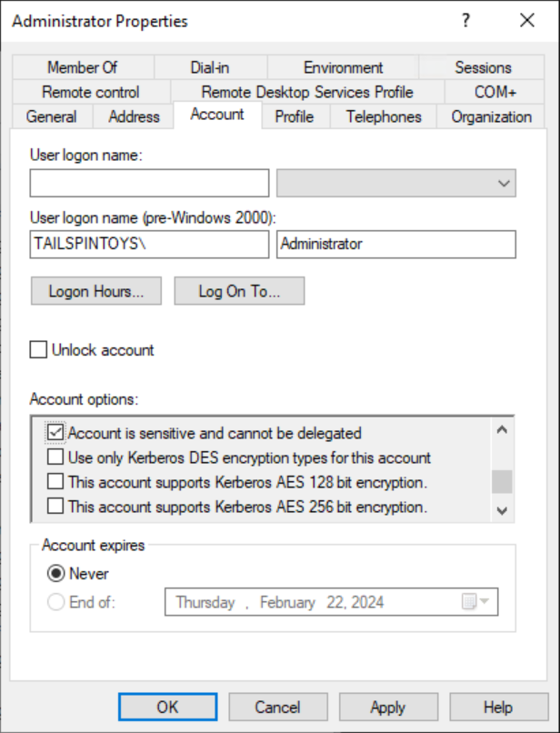Go to the Sessions tab

click(483, 67)
